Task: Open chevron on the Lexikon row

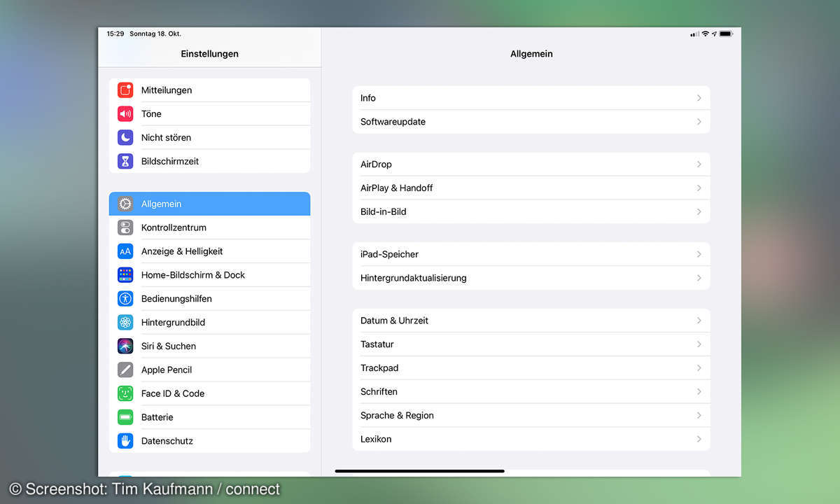Action: (699, 440)
